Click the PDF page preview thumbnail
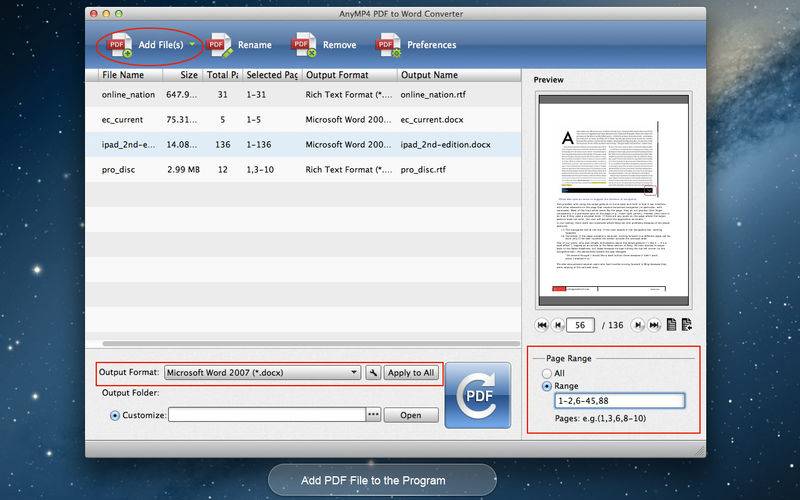800x500 pixels. point(614,201)
